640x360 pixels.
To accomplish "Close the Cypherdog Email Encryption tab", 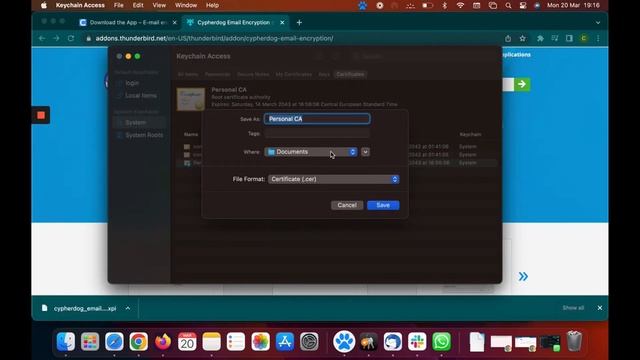I will (x=282, y=22).
